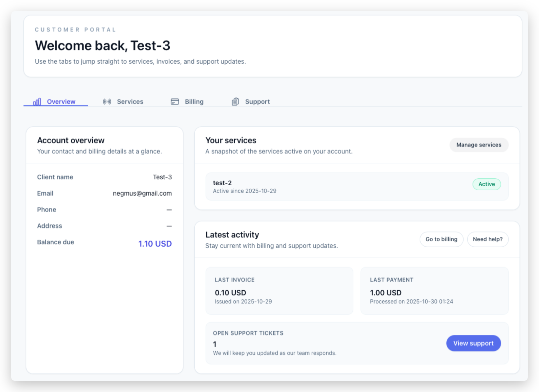Click the Services broadcast signal icon
The width and height of the screenshot is (539, 392).
pyautogui.click(x=107, y=102)
